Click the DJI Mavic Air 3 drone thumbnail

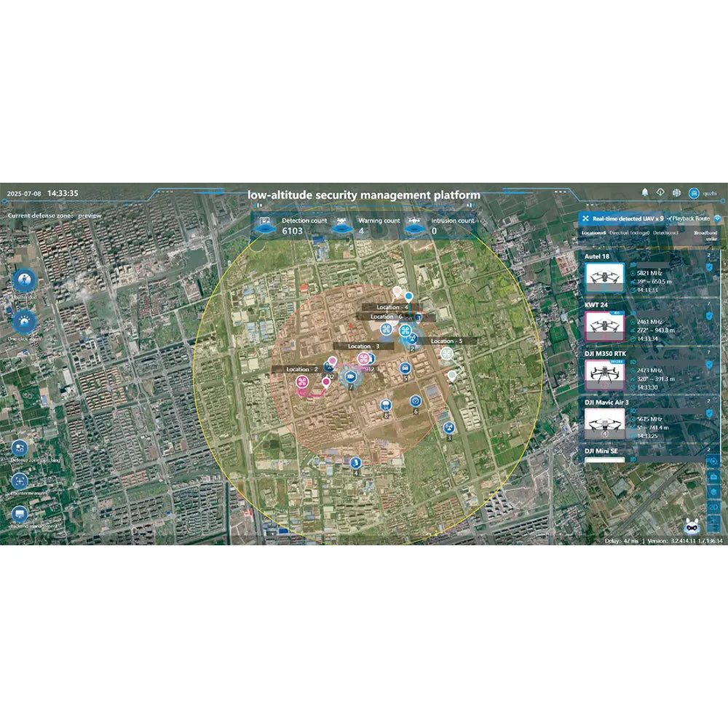coord(604,424)
